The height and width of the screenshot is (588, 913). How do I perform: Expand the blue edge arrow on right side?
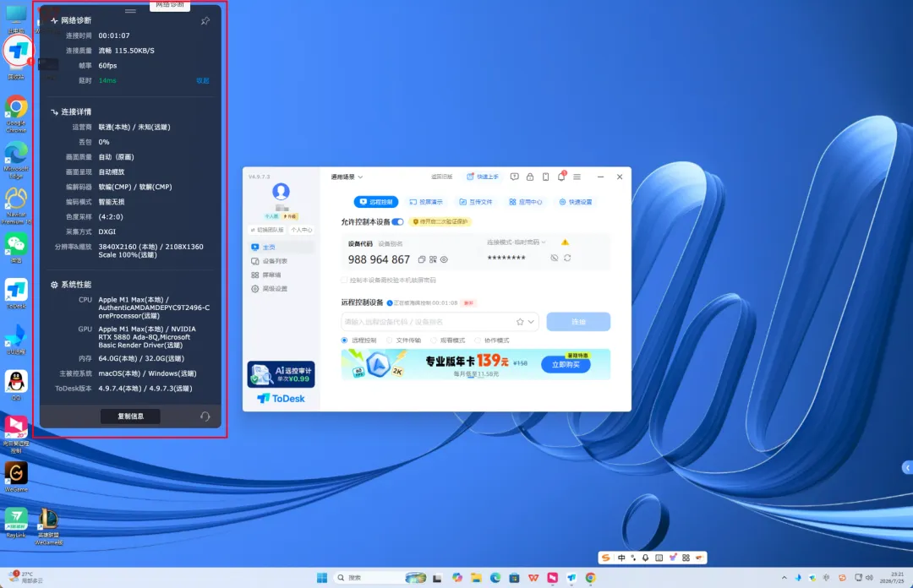point(907,467)
